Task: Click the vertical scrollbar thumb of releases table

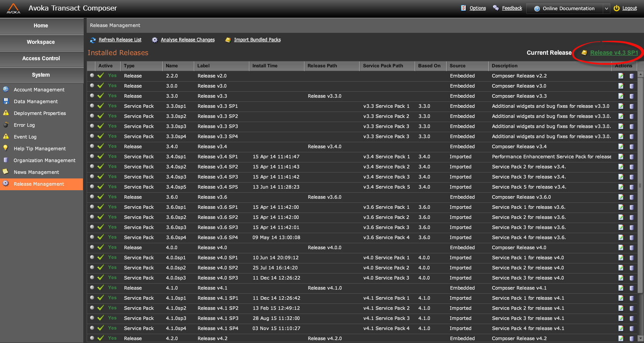Action: pos(641,185)
